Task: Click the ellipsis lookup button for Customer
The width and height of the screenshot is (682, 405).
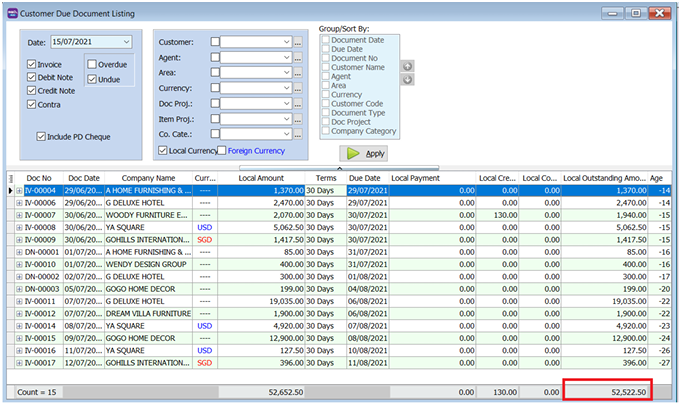Action: click(297, 42)
